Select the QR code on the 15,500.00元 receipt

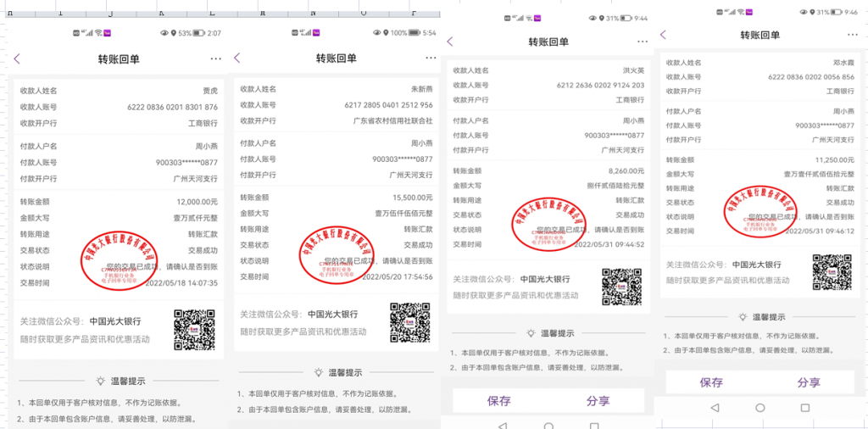tap(410, 323)
